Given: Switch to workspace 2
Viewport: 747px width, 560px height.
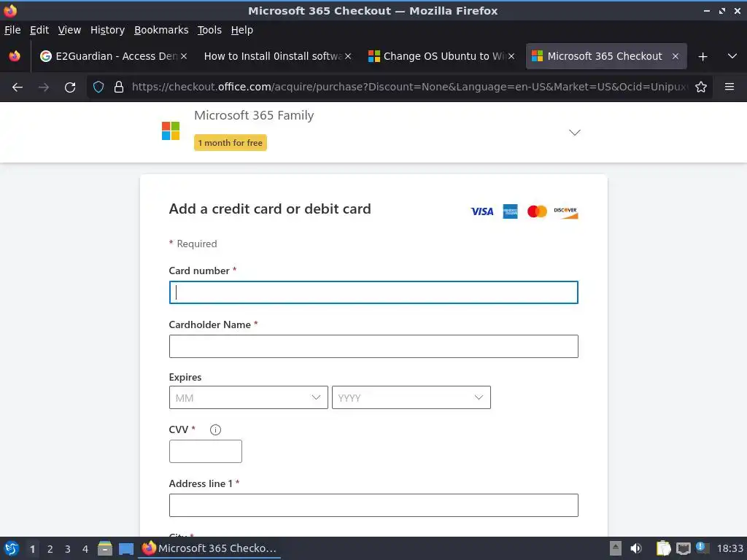Looking at the screenshot, I should [x=50, y=549].
